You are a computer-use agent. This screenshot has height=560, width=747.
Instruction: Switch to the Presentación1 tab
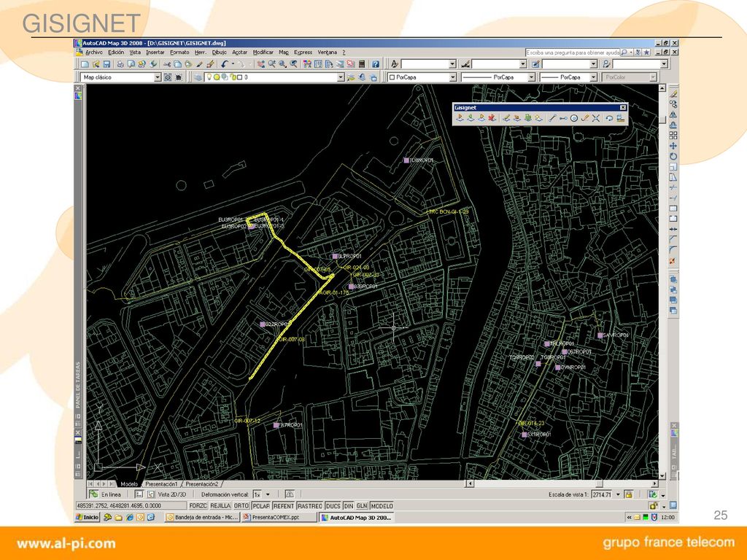161,484
